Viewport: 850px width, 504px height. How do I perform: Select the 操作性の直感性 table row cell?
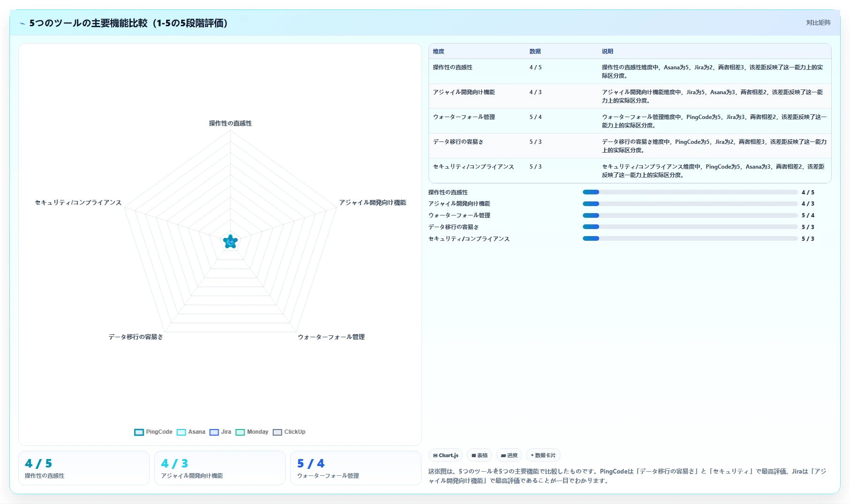tap(452, 67)
